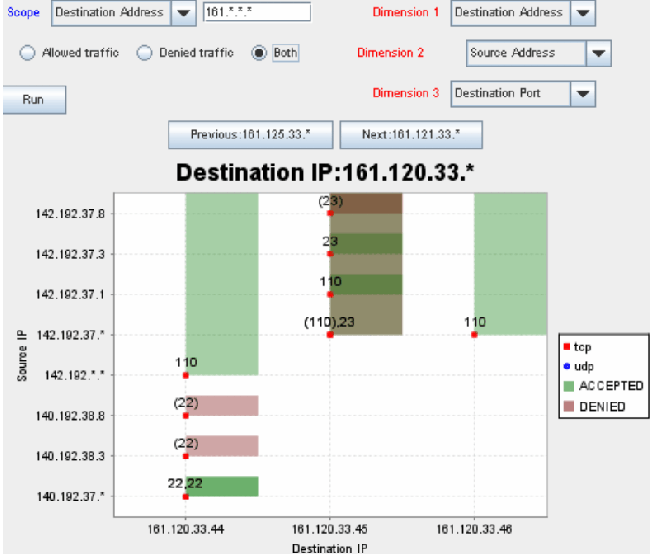Screen dimensions: 651x557
Task: Click the tcp point labeled (110),23
Action: pyautogui.click(x=330, y=335)
